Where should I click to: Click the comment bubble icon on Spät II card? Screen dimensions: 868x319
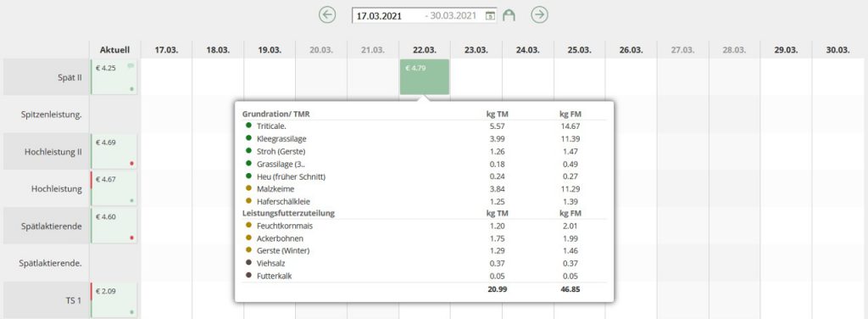click(x=131, y=66)
